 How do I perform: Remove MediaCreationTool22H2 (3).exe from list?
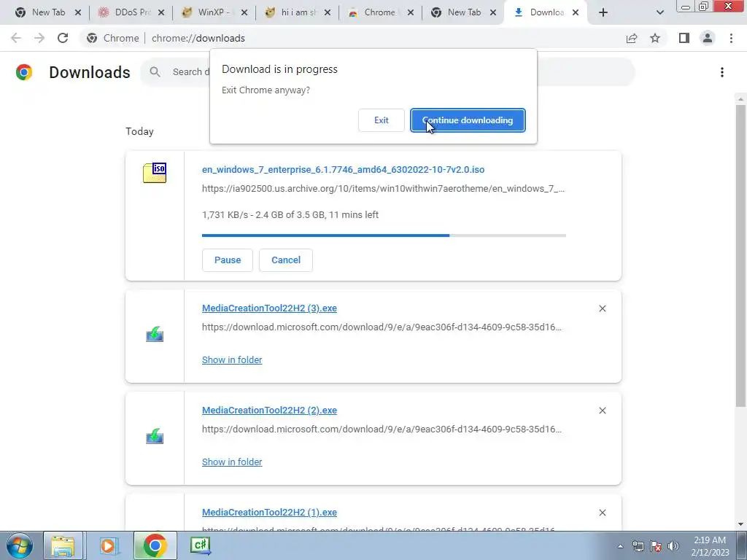tap(602, 308)
